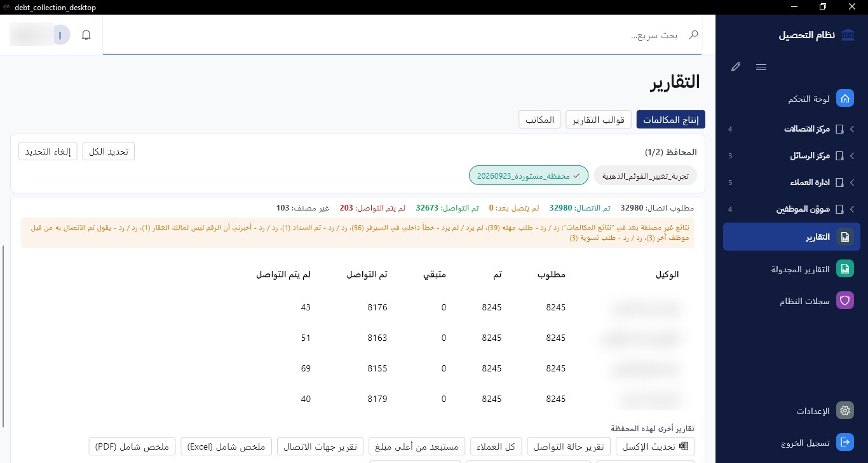Click the 40 cell in لم يتم التواصل column
Viewport: 868px width, 463px height.
(x=306, y=399)
